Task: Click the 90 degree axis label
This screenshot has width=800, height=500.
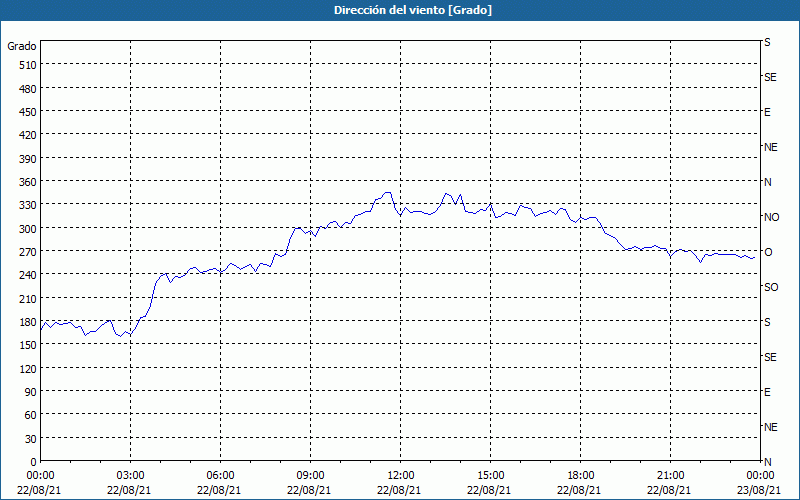Action: [31, 392]
